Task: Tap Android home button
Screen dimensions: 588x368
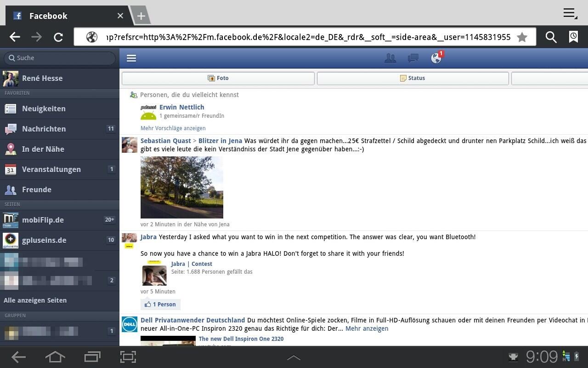Action: tap(55, 357)
